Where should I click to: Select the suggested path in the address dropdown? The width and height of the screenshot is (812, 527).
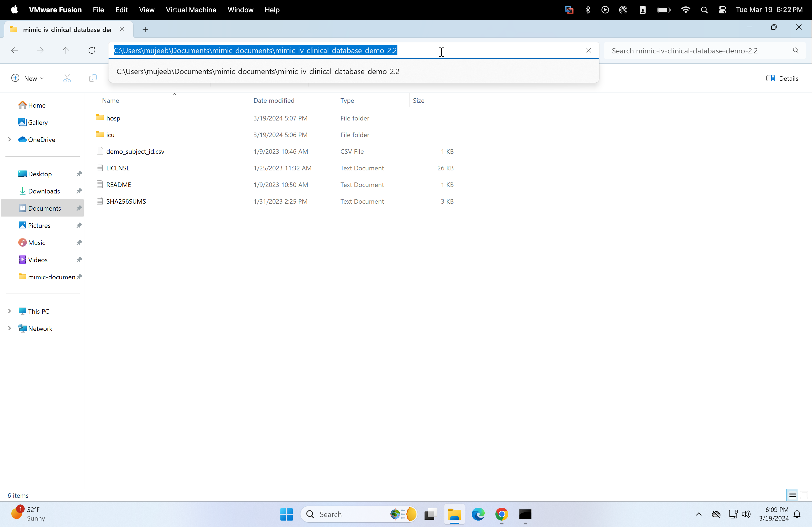pos(258,72)
